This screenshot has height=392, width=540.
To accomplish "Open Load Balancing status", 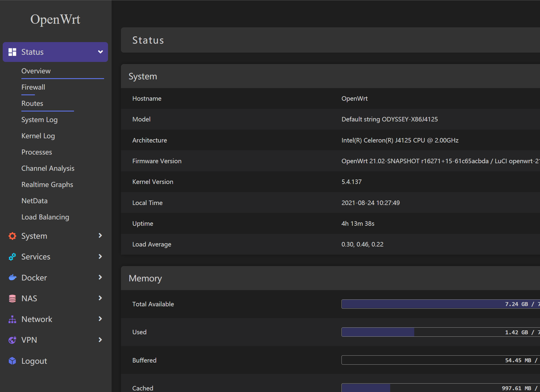I will (x=45, y=217).
